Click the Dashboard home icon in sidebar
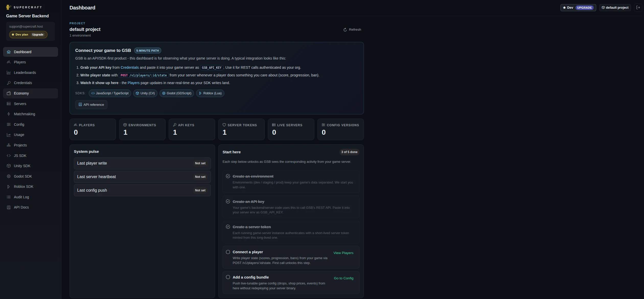This screenshot has height=299, width=644. click(x=9, y=52)
